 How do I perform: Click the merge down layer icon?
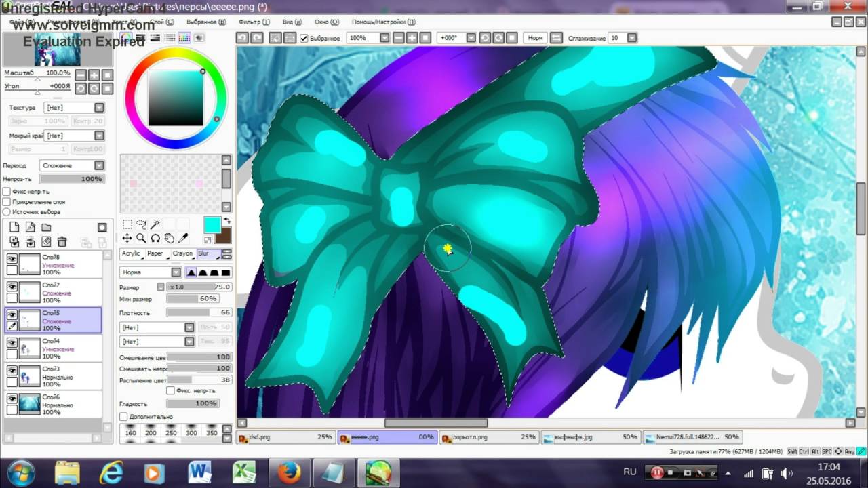pyautogui.click(x=30, y=241)
